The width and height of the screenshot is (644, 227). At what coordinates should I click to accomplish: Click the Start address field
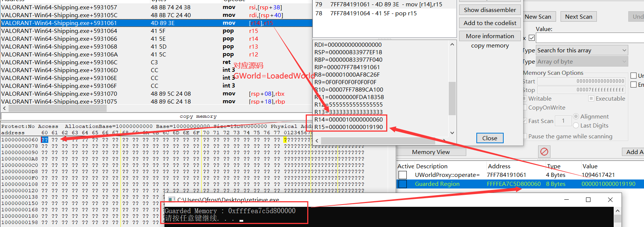click(x=582, y=81)
